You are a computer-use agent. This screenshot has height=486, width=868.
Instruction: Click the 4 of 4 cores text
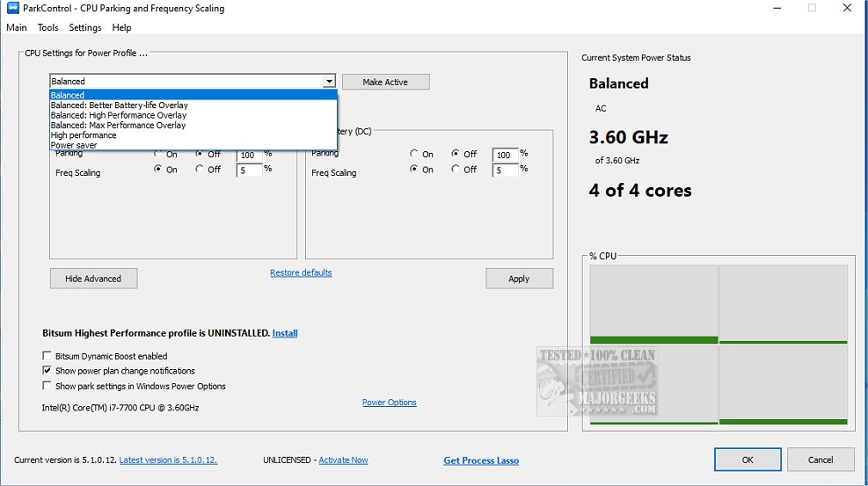click(640, 190)
